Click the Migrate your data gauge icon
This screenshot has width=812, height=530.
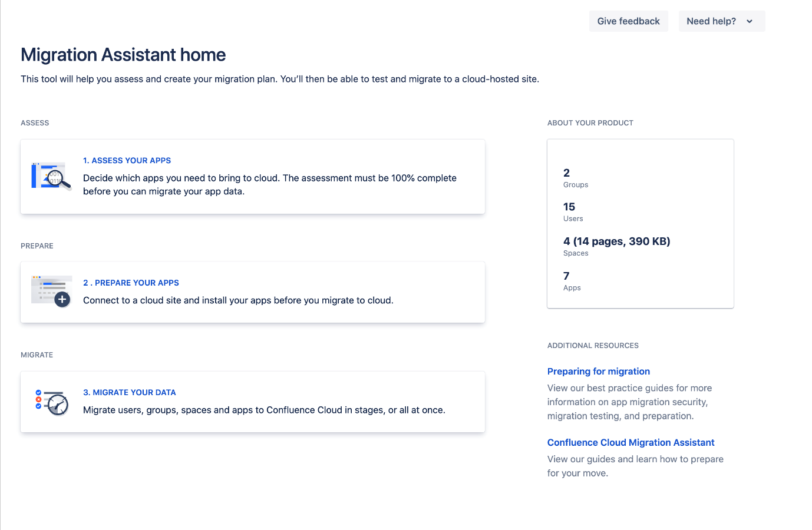pyautogui.click(x=52, y=402)
